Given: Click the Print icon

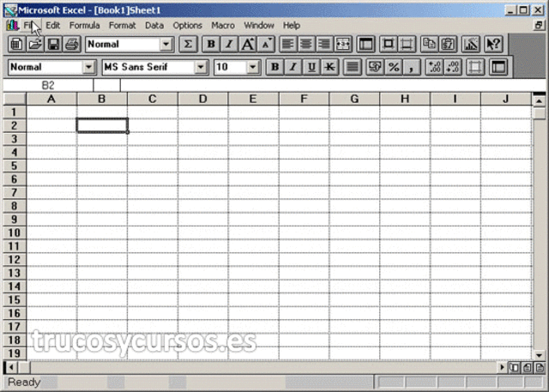Looking at the screenshot, I should click(x=72, y=45).
